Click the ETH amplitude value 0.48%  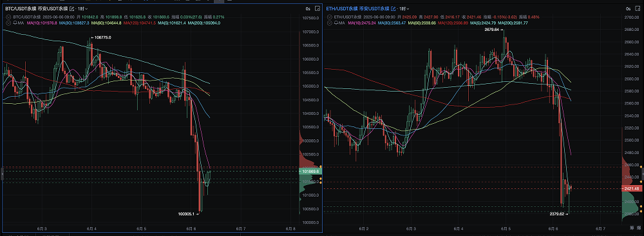[x=533, y=17]
